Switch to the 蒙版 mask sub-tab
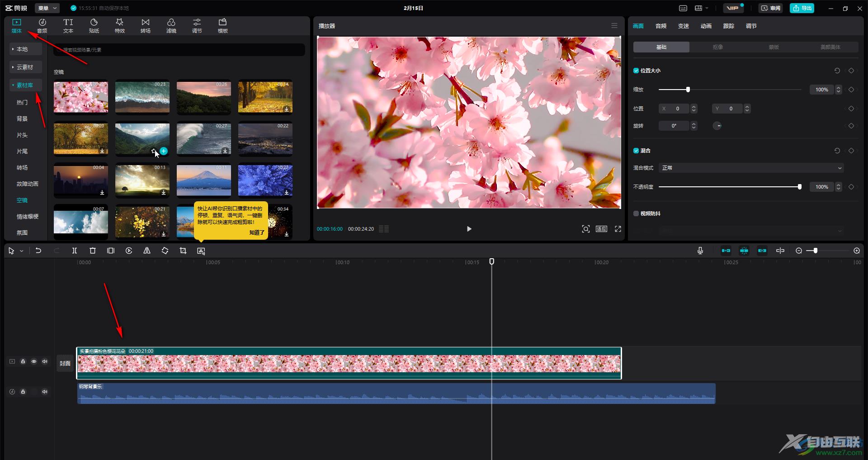Viewport: 868px width, 460px height. coord(774,47)
